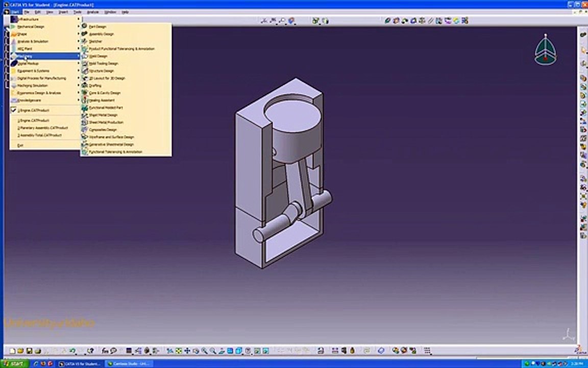Open the Tools menu

click(x=77, y=12)
